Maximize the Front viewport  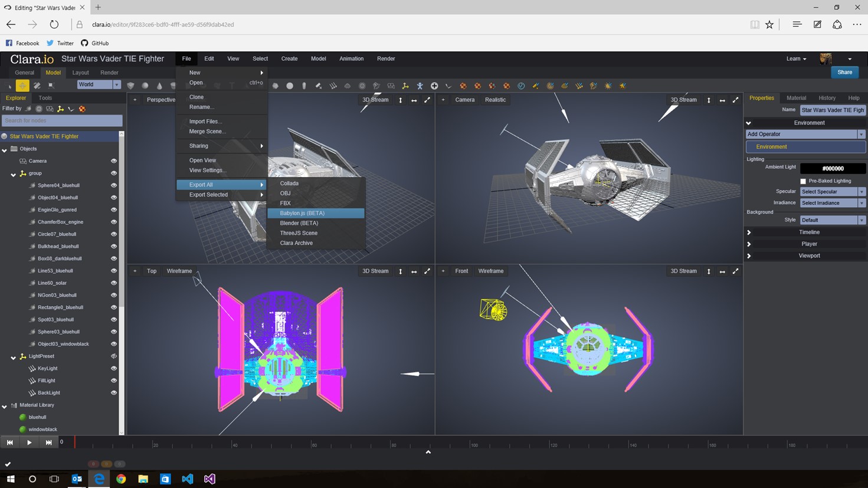736,271
